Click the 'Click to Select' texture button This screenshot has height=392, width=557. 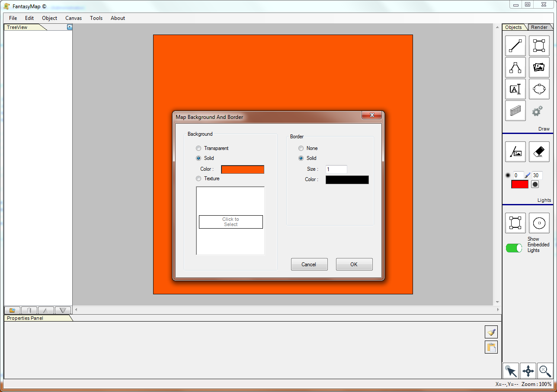[231, 222]
